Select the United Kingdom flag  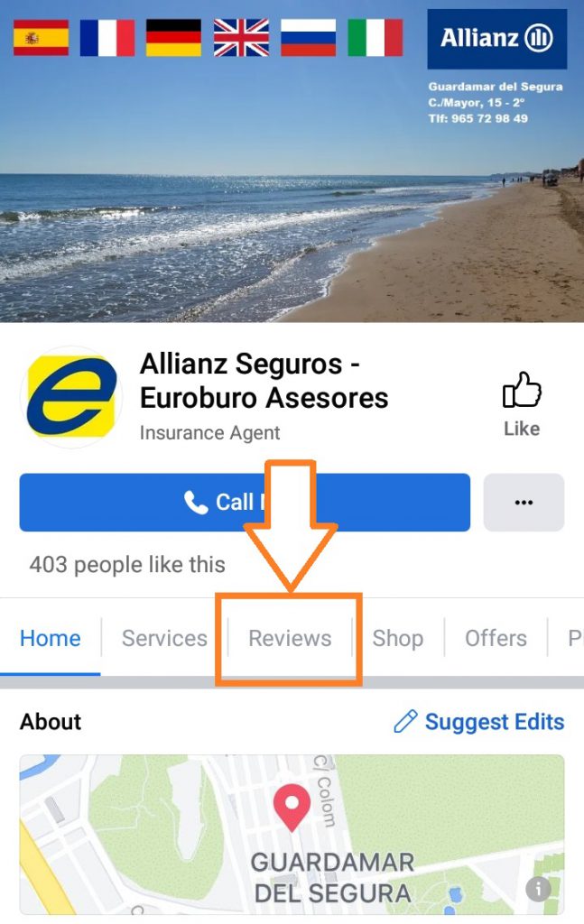pyautogui.click(x=241, y=37)
